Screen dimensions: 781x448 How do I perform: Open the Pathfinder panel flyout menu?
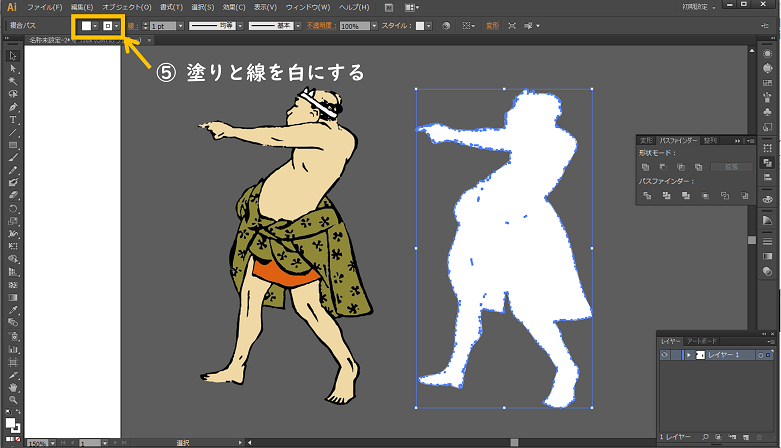[x=751, y=141]
